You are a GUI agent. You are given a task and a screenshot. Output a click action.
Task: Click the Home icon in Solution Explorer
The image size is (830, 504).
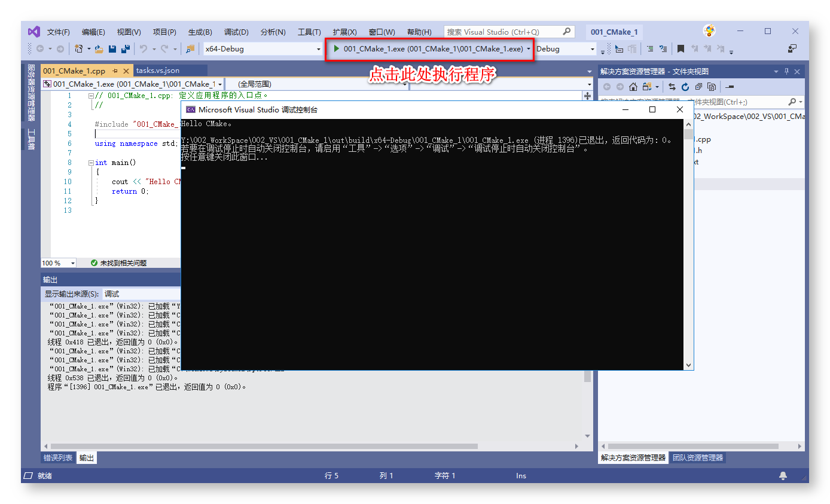point(632,86)
